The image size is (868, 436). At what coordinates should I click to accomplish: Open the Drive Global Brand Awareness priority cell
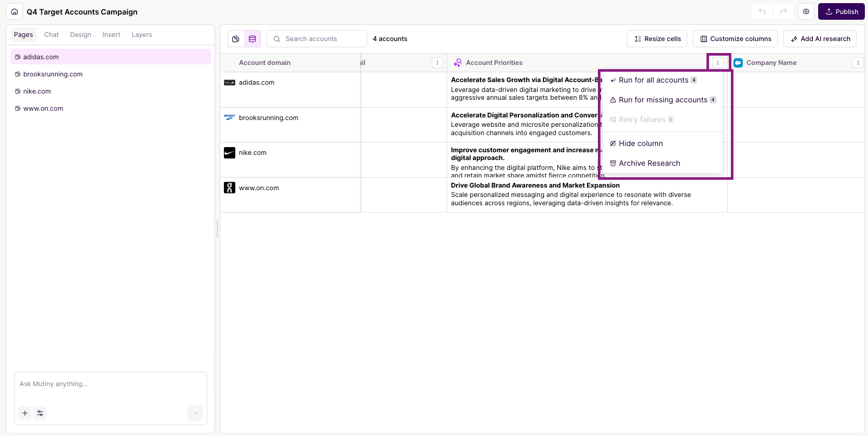click(587, 194)
